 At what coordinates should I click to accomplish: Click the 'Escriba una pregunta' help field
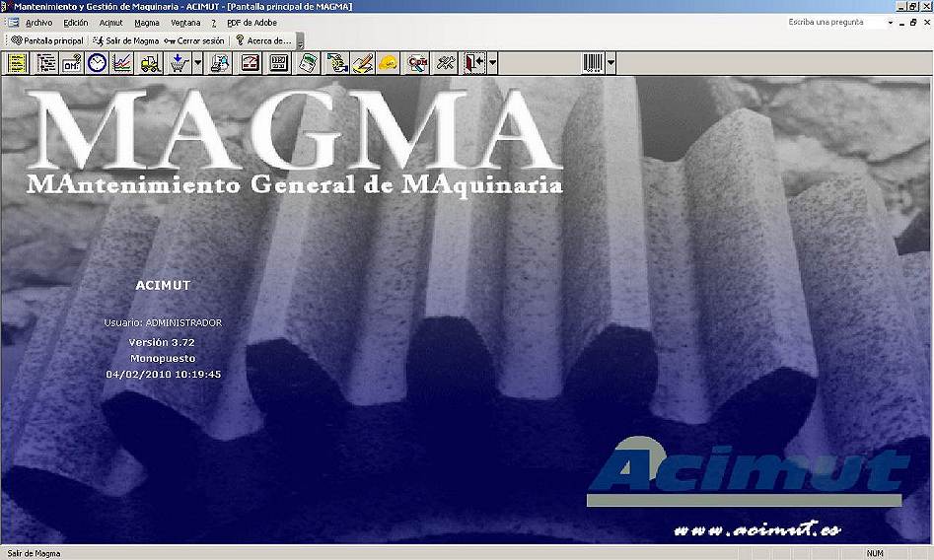click(x=835, y=22)
